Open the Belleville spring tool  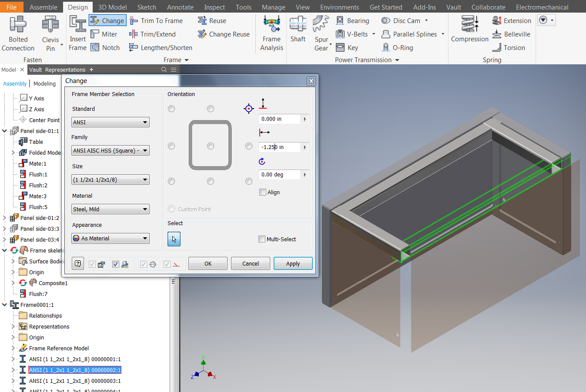click(x=517, y=34)
